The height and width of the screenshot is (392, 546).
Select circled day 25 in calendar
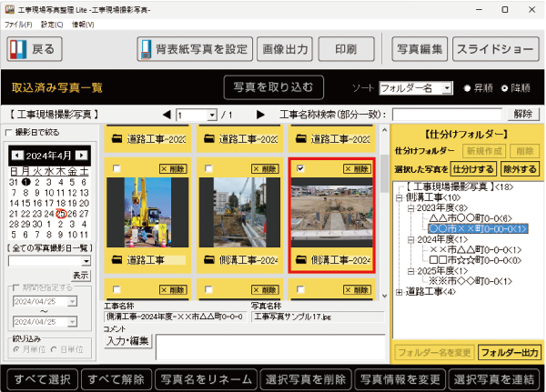pyautogui.click(x=61, y=214)
